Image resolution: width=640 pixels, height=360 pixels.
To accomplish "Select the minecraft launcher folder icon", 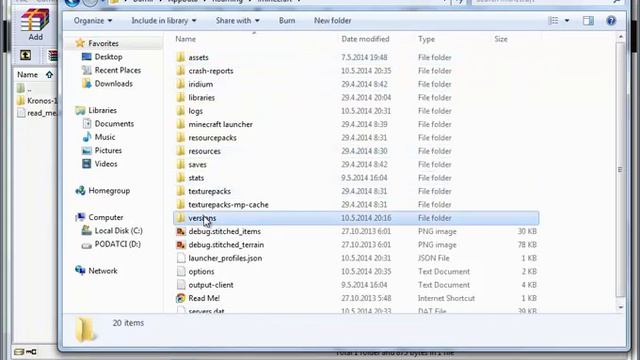I will [x=181, y=124].
